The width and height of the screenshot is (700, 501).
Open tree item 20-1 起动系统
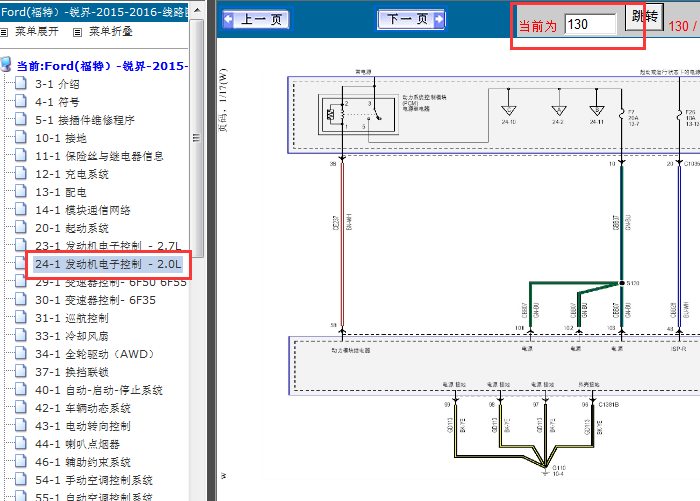coord(72,228)
